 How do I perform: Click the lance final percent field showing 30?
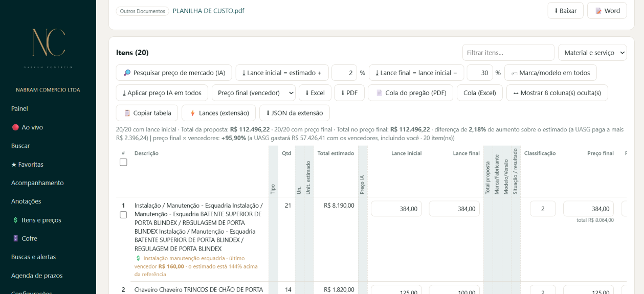coord(479,73)
